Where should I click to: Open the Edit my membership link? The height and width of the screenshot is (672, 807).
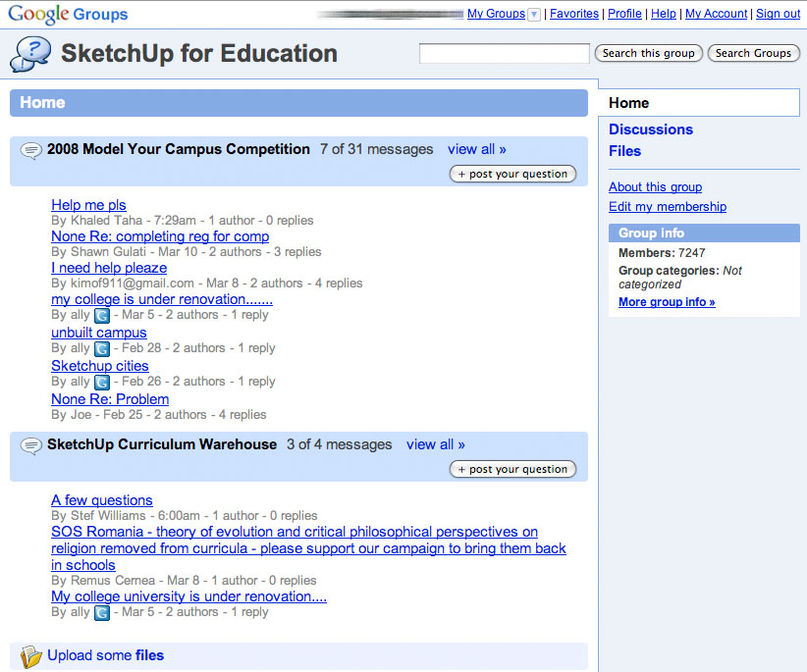667,207
